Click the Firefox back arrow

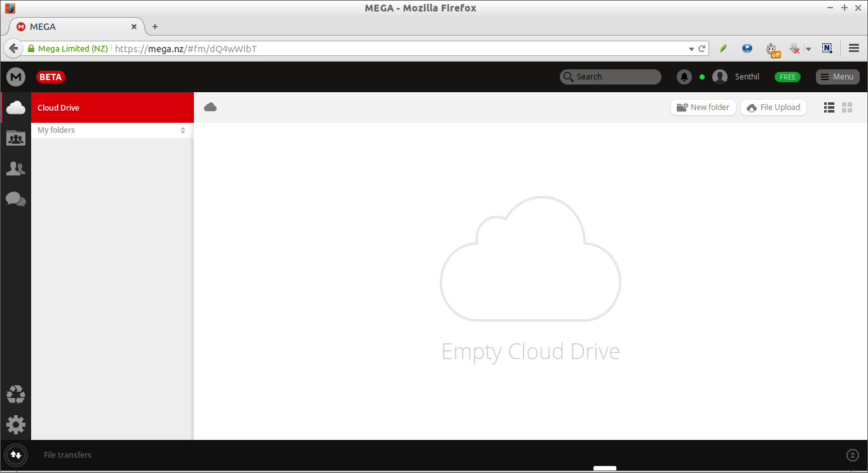point(13,48)
